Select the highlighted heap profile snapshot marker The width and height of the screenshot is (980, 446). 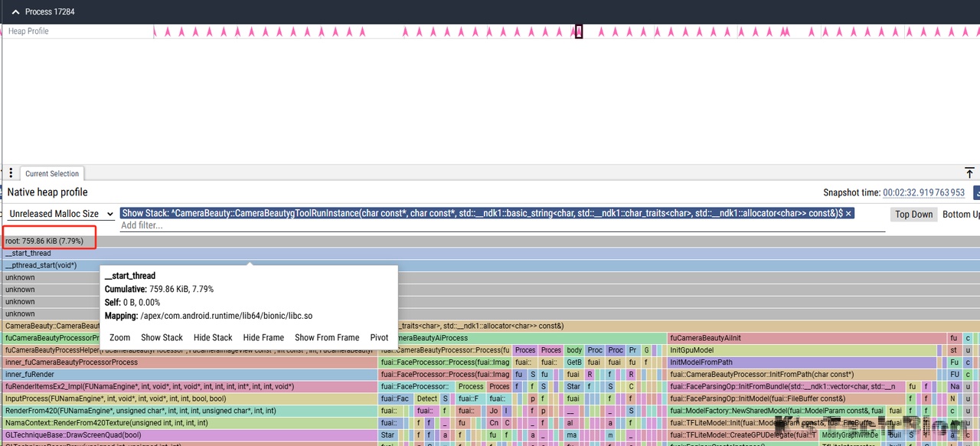(x=579, y=31)
